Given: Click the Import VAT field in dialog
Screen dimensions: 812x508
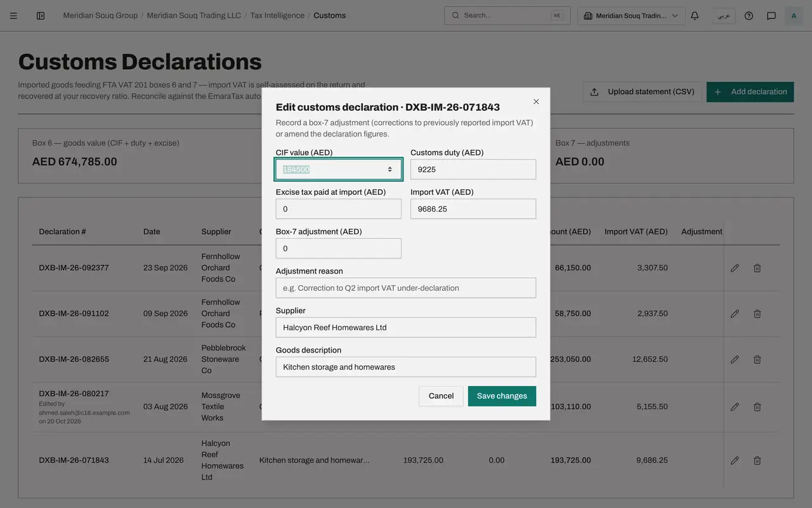Looking at the screenshot, I should point(473,209).
